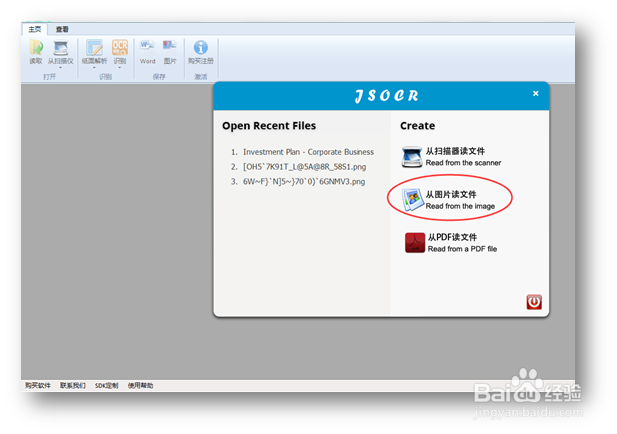
Task: Click 使用帮助 in the status bar
Action: [x=140, y=386]
